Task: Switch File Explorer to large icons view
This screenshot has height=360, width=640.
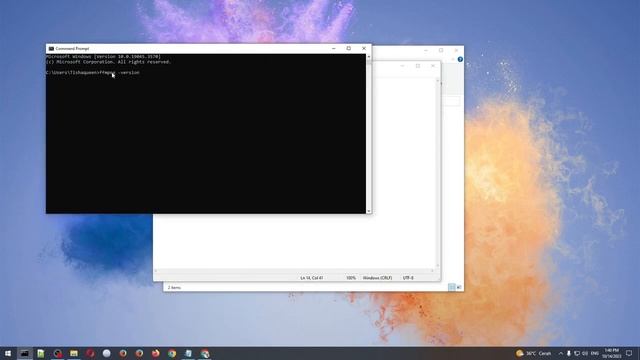Action: pos(459,287)
